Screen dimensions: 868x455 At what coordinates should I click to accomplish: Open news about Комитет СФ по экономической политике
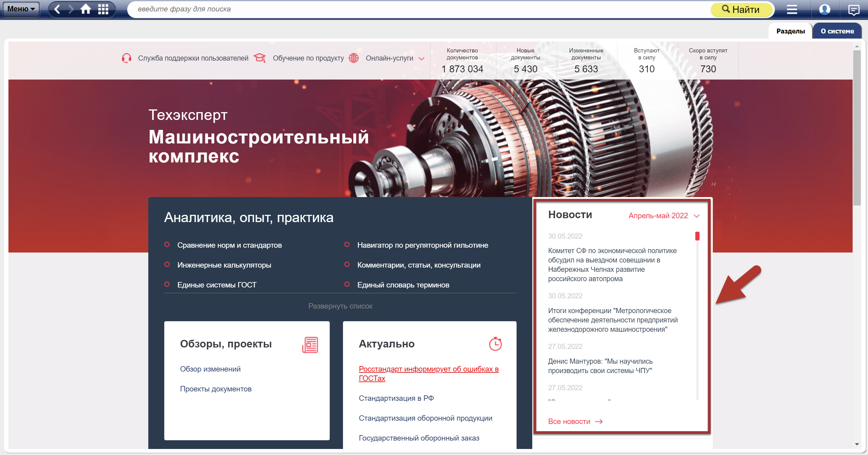pos(612,265)
